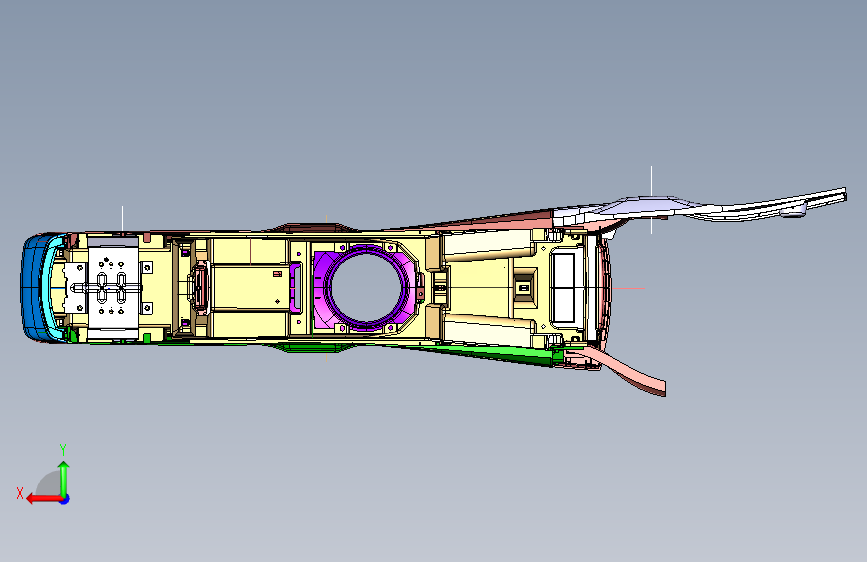Click the green Y axis arrow of the triad

coord(64,478)
